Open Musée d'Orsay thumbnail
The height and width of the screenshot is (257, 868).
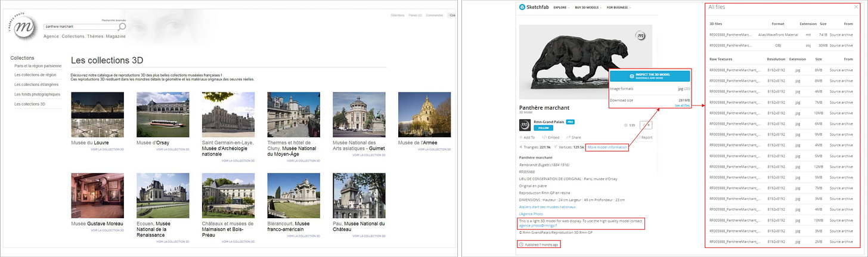click(163, 114)
